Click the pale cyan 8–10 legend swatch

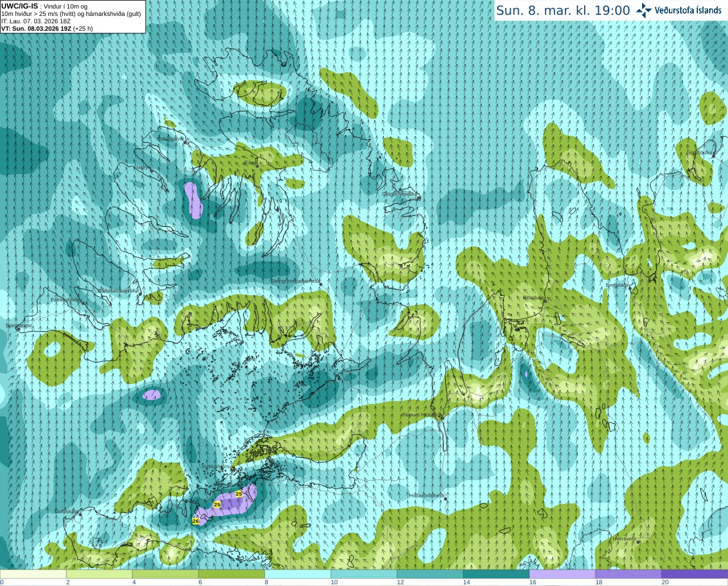click(x=297, y=574)
